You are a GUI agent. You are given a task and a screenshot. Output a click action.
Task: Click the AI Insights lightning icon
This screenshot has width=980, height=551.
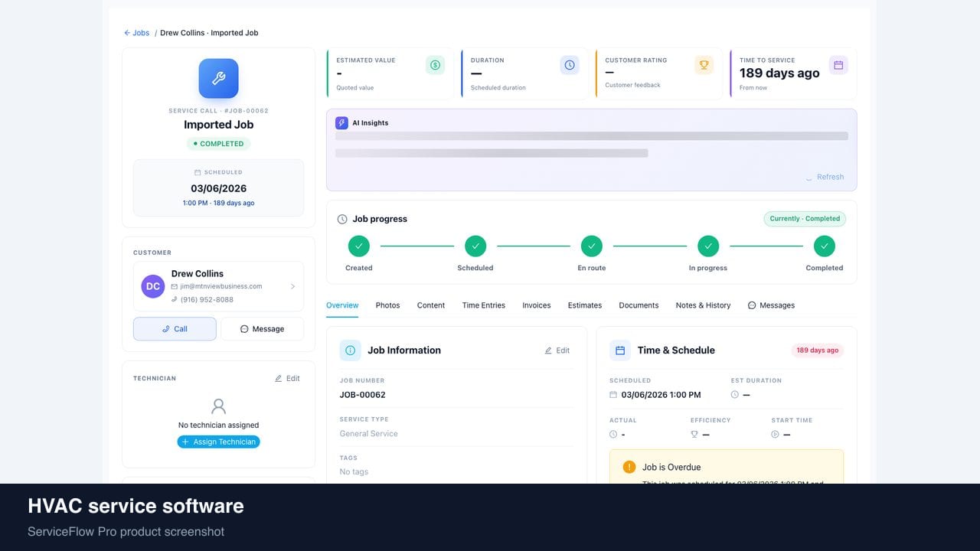341,122
